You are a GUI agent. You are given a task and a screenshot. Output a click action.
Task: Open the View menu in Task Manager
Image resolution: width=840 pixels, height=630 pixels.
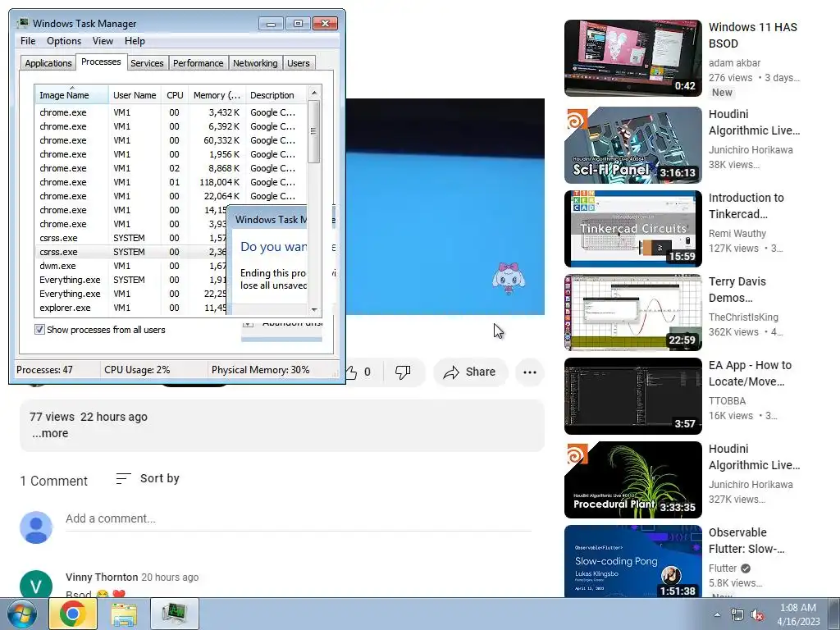point(103,41)
